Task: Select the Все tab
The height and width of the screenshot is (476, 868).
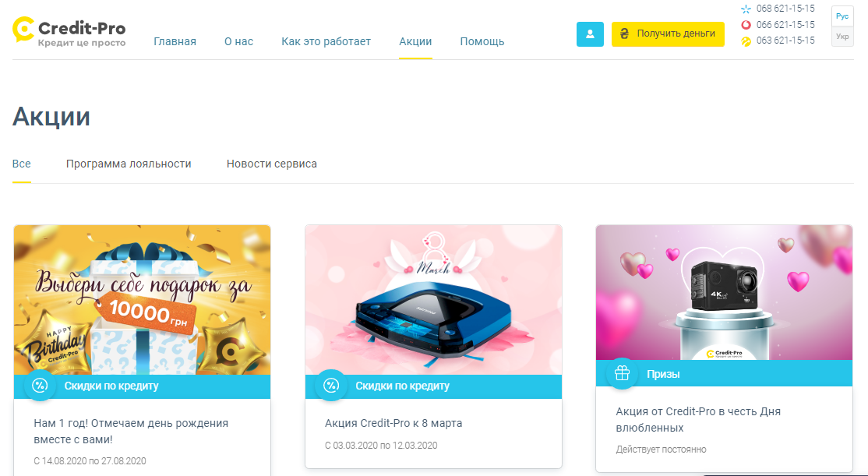Action: tap(22, 164)
